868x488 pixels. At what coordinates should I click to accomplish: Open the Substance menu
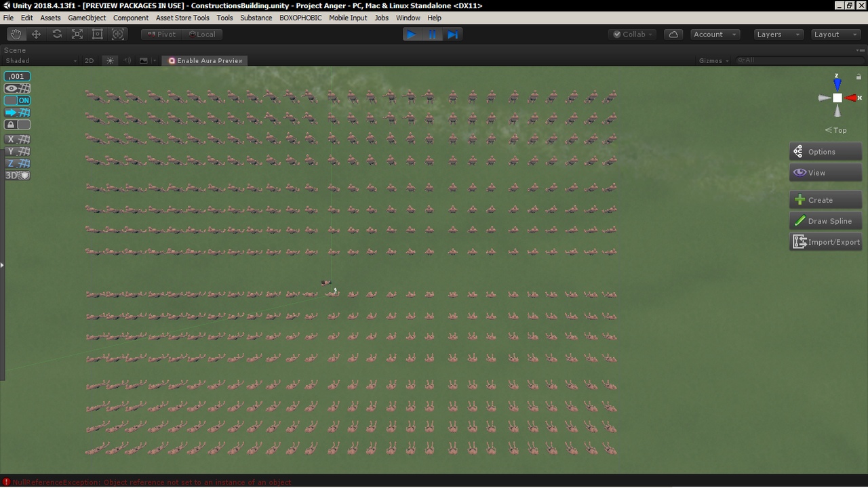tap(256, 18)
